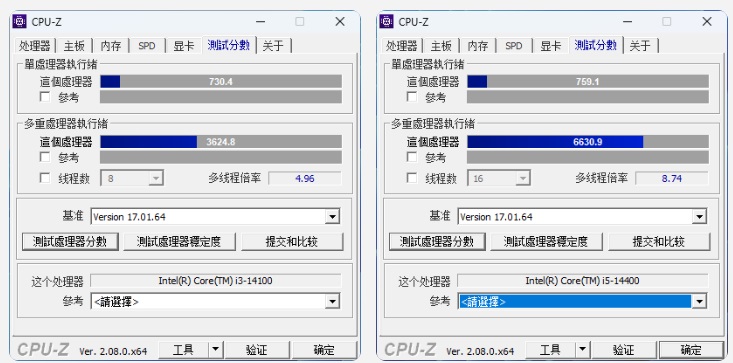This screenshot has width=733, height=363.
Task: Open 工具 dropdown arrow in left window
Action: (215, 349)
